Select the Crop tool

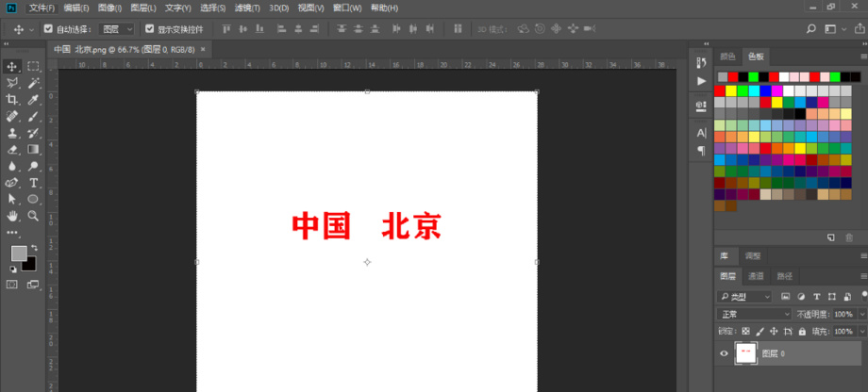(x=12, y=100)
